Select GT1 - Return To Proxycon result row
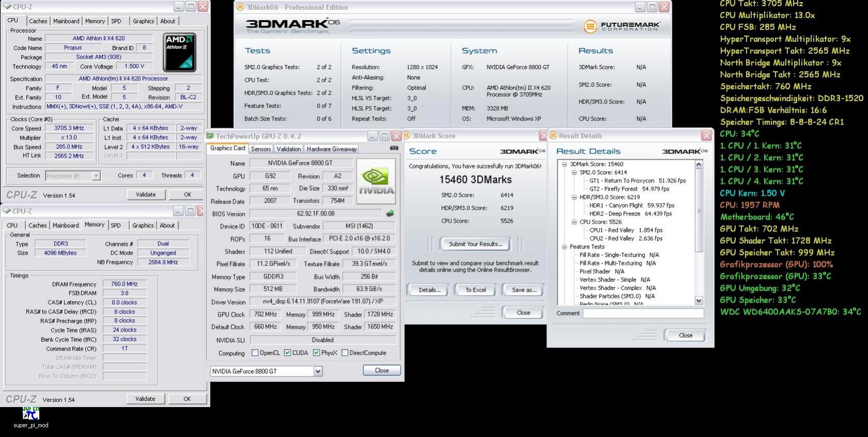The width and height of the screenshot is (868, 437). (x=637, y=181)
